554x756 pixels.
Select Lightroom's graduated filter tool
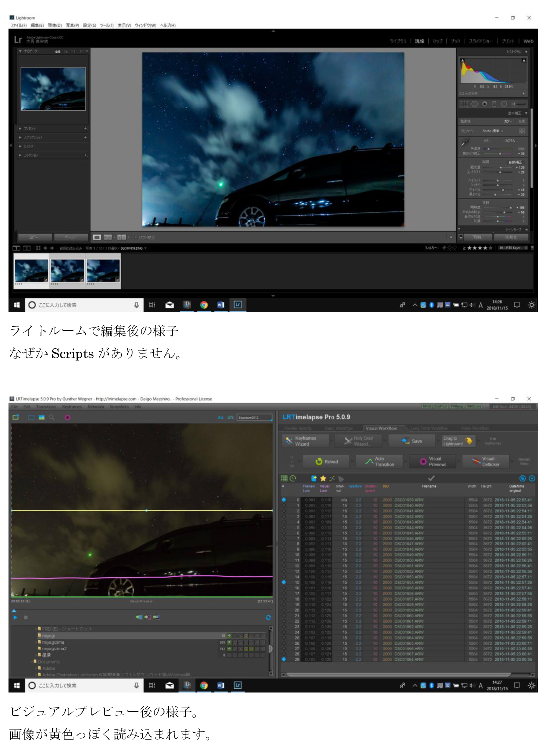coord(494,104)
